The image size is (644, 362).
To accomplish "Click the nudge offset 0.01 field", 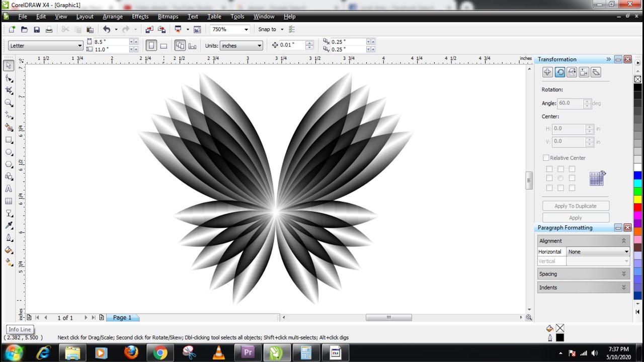I will (292, 45).
